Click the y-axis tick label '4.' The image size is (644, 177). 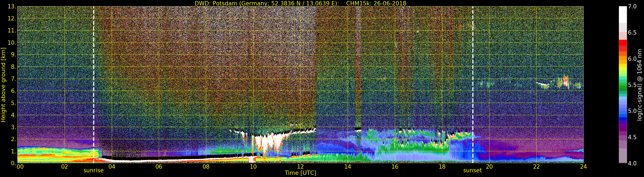(x=14, y=115)
